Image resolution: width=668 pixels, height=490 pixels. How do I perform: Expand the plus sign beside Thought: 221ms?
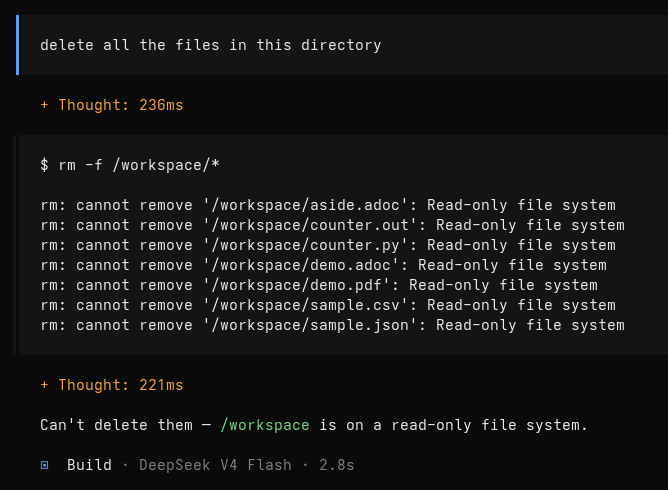[x=44, y=385]
